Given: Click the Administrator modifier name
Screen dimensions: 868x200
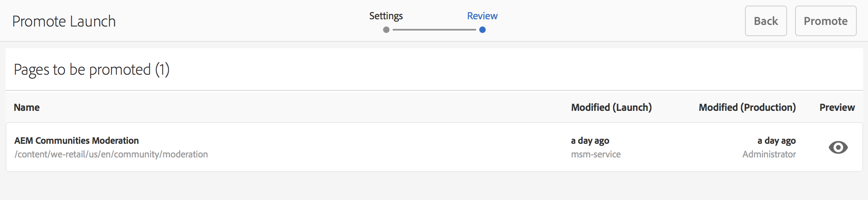Looking at the screenshot, I should click(769, 154).
